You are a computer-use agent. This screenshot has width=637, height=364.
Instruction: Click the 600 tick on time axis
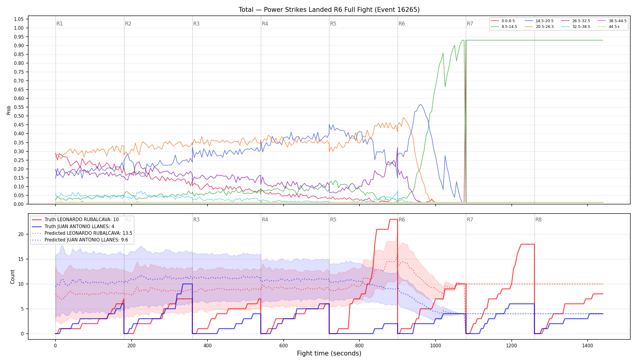[x=283, y=345]
